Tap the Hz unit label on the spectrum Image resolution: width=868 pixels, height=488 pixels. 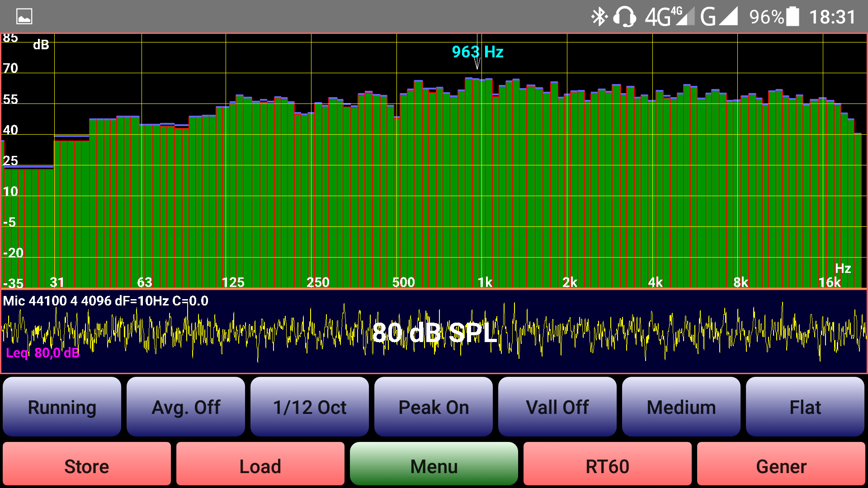(843, 268)
